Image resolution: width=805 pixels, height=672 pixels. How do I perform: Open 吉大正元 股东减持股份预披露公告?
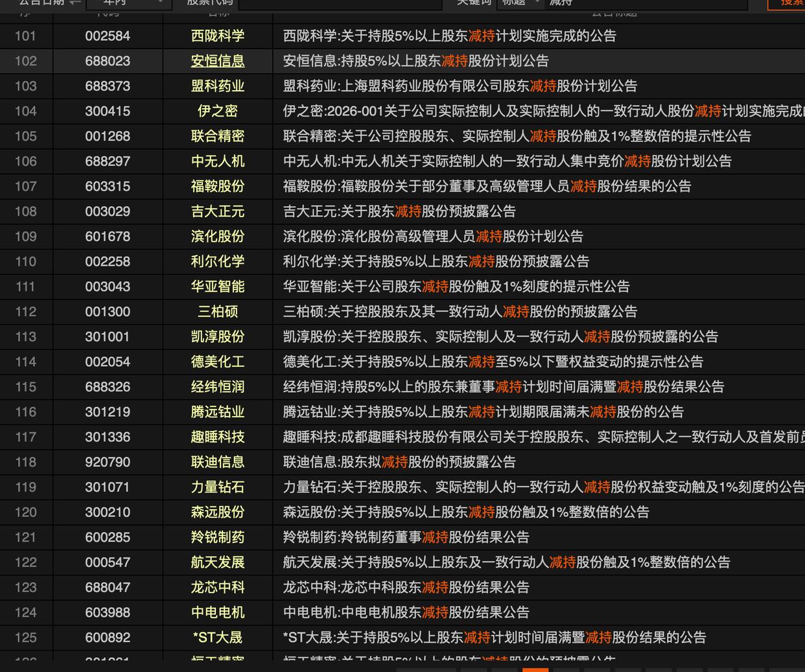(x=399, y=211)
